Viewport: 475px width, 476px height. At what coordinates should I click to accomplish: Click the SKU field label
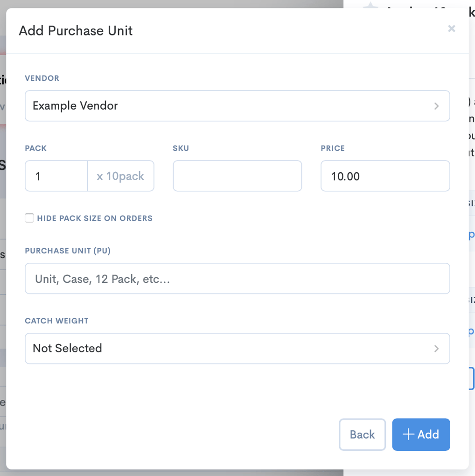181,148
